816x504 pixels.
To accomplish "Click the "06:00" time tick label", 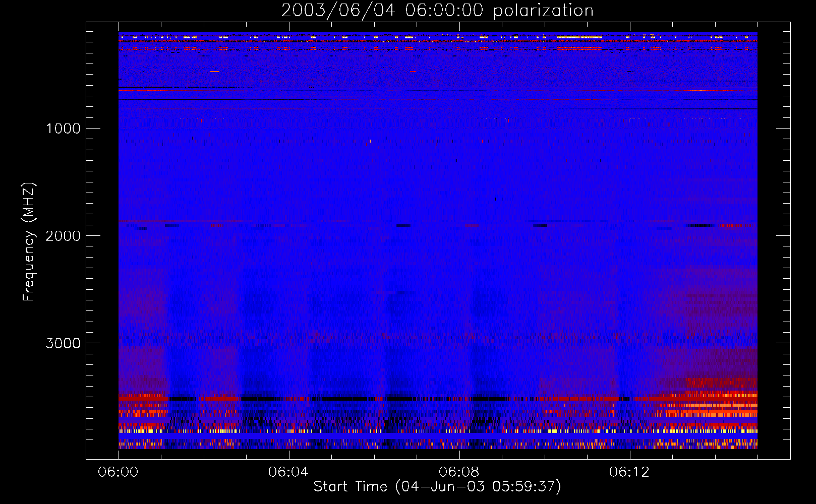I will (118, 472).
